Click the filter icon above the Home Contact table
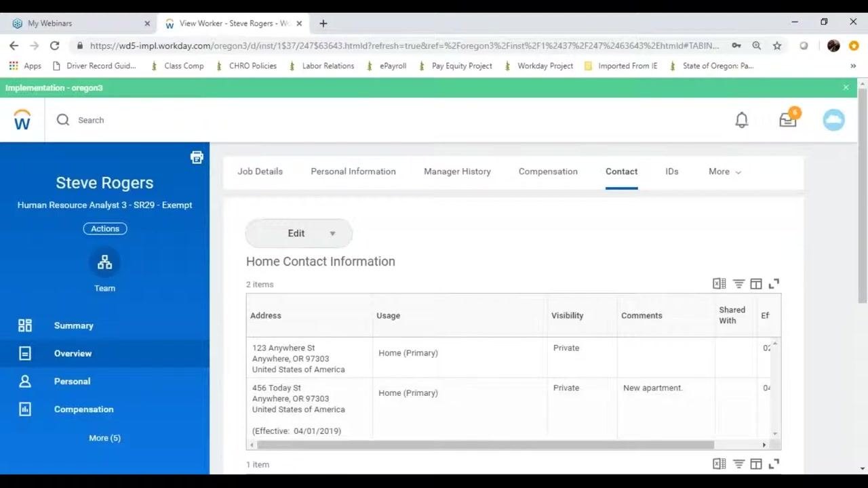 point(738,284)
